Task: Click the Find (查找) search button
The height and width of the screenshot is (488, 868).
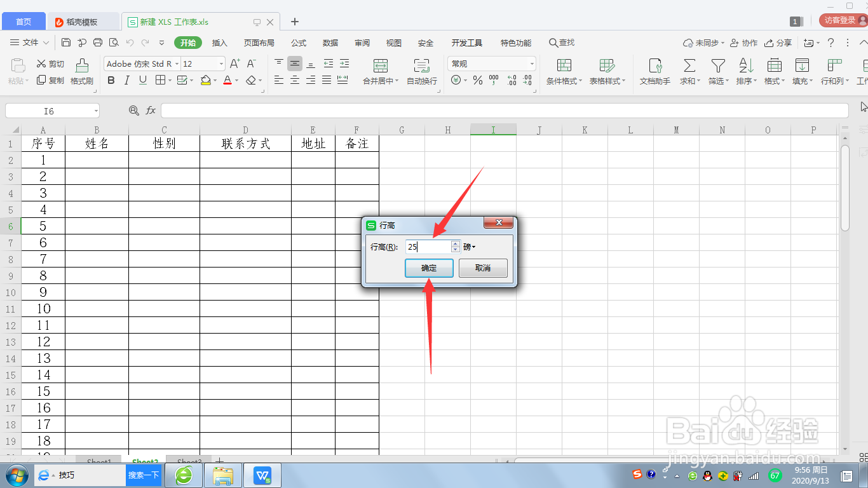Action: pos(562,43)
